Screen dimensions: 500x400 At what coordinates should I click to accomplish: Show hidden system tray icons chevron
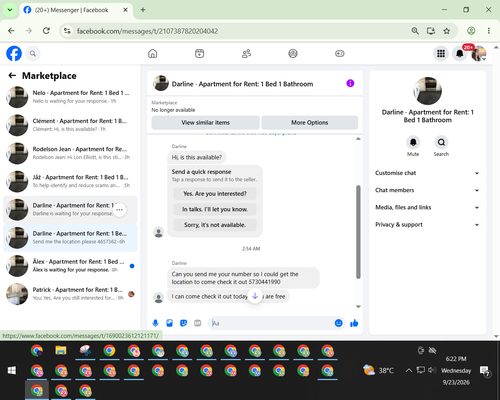(x=409, y=370)
